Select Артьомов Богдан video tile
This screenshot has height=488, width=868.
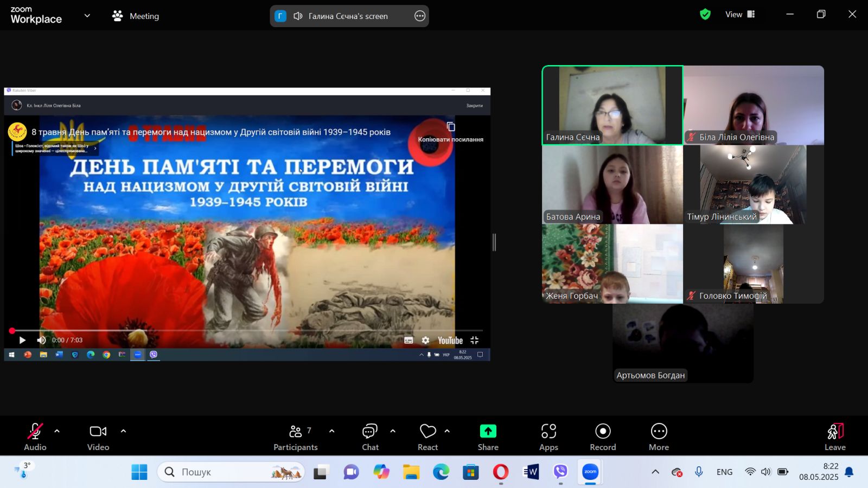tap(683, 343)
